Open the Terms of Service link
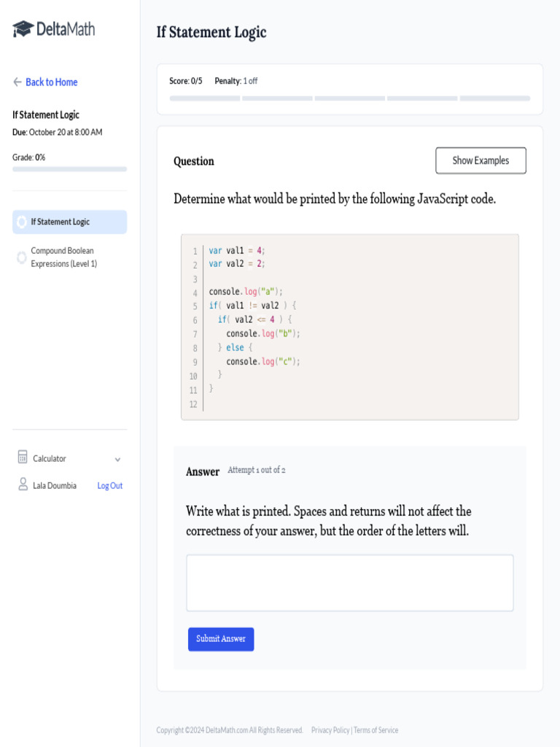The image size is (560, 747). [376, 730]
